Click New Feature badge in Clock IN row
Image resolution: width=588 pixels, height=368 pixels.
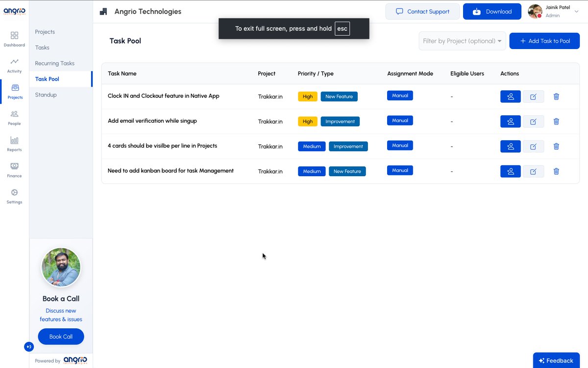point(339,97)
